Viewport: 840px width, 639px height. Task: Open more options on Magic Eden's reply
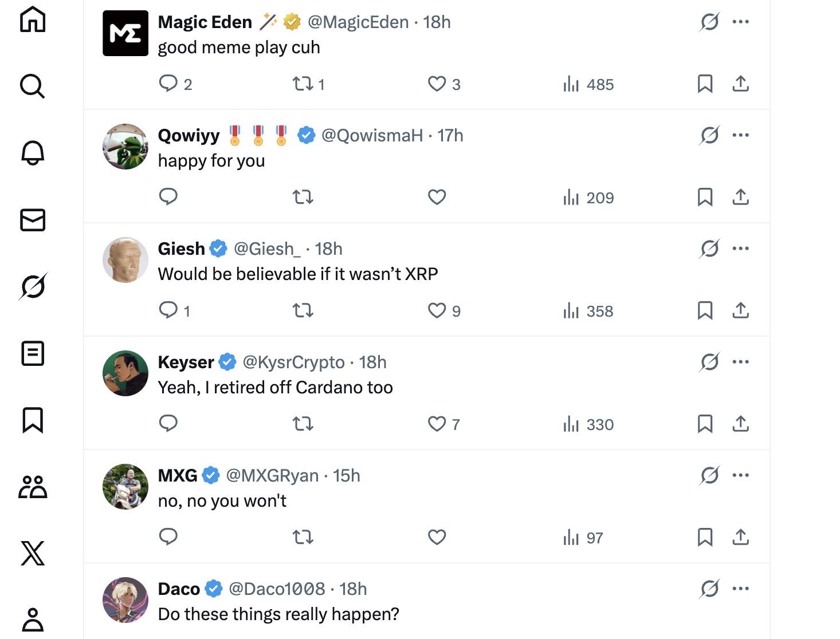tap(740, 22)
